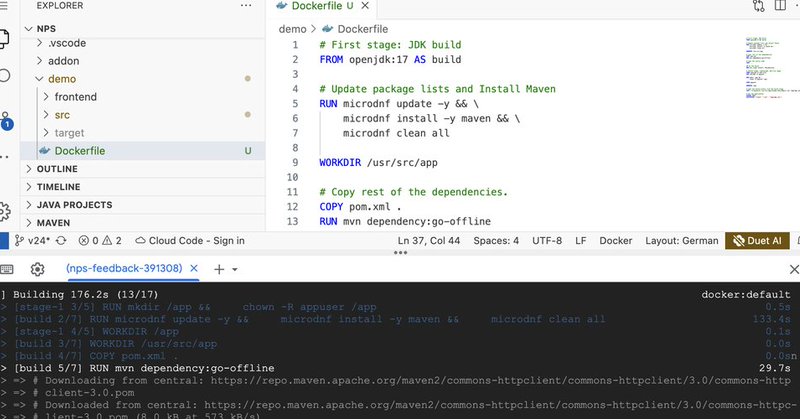Viewport: 800px width, 419px height.
Task: Toggle the hamburger menu icon
Action: pos(4,6)
